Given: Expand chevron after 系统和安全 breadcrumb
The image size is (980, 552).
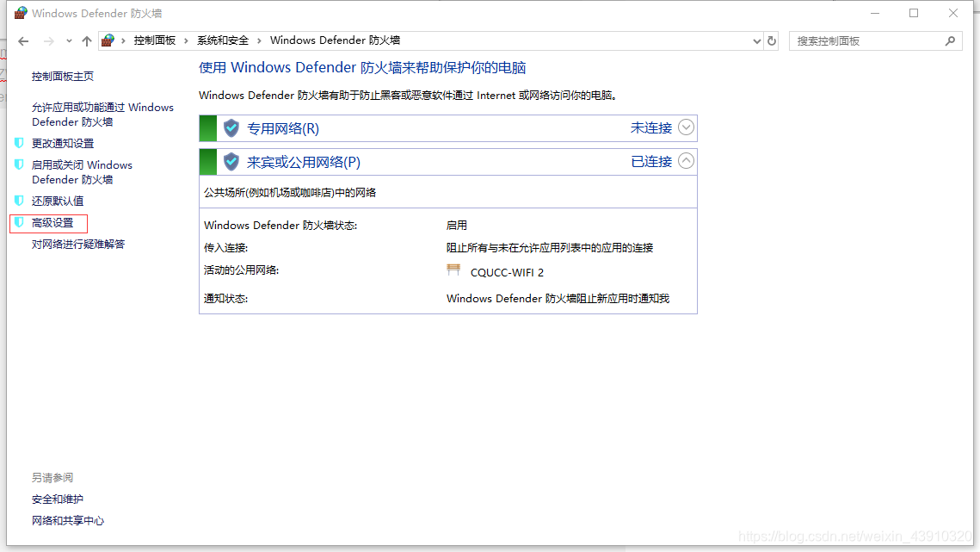Looking at the screenshot, I should pos(259,40).
